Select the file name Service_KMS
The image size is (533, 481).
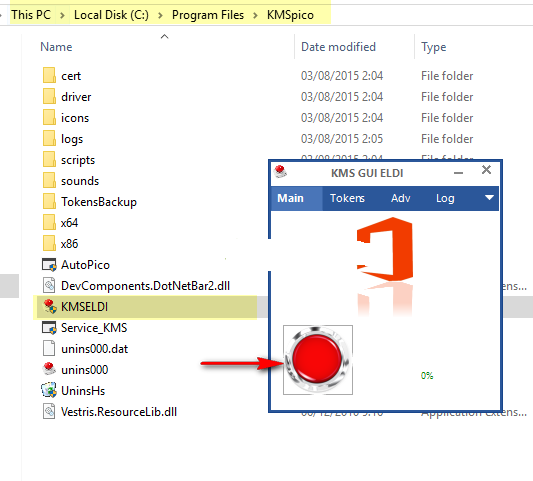point(94,328)
